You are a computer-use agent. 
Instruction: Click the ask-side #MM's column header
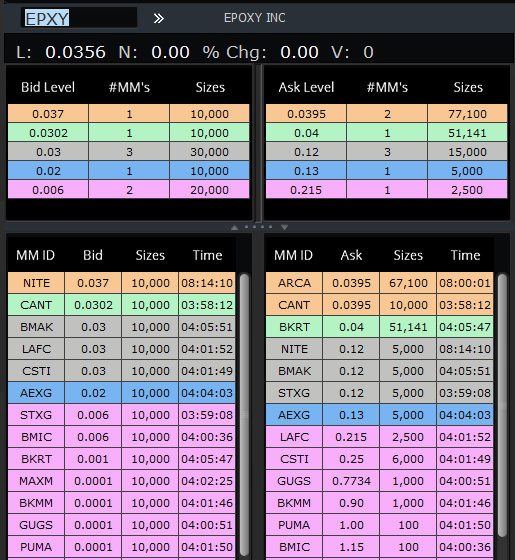point(387,87)
